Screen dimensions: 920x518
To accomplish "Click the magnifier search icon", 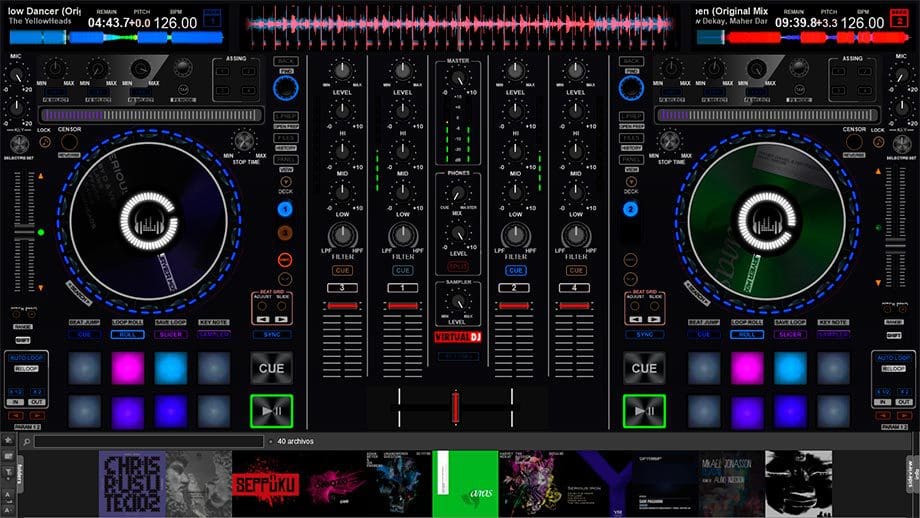I will [x=26, y=441].
